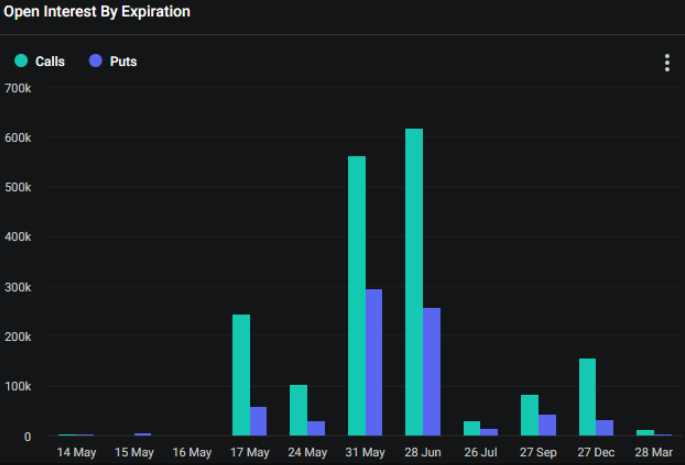Open the three-dot chart options menu
Image resolution: width=685 pixels, height=465 pixels.
[667, 63]
